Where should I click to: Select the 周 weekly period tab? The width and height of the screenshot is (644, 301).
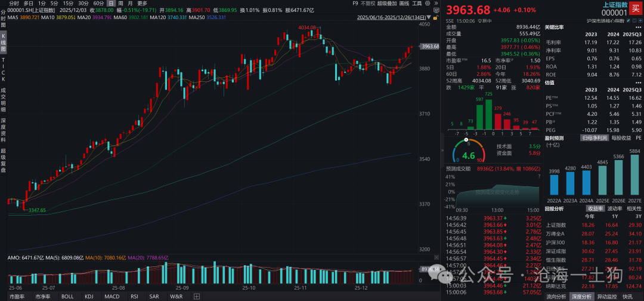121,3
